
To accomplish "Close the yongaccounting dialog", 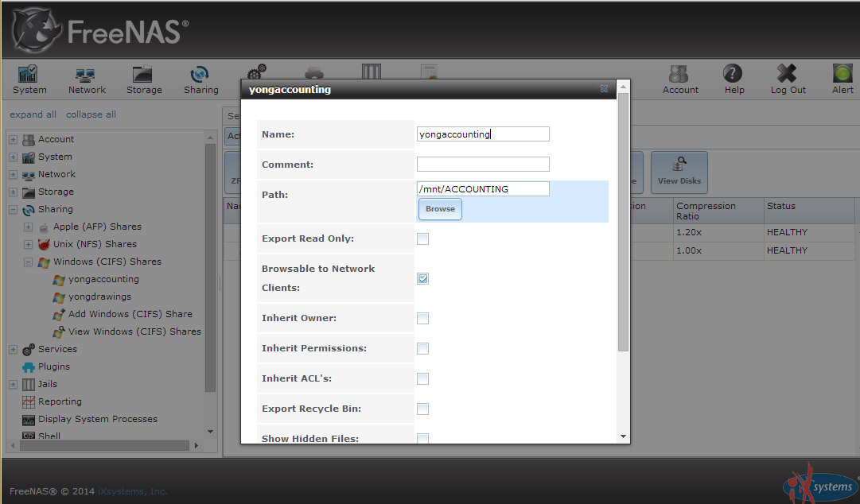I will coord(604,89).
